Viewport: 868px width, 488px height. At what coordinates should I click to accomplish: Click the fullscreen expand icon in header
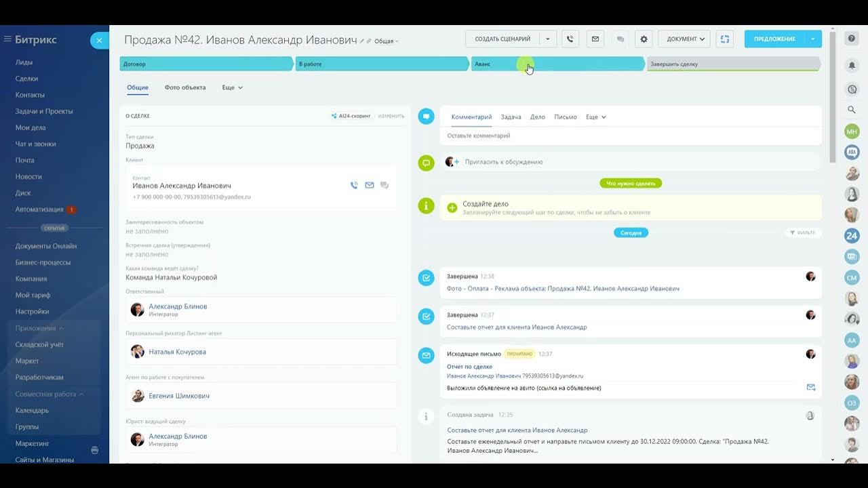(724, 39)
